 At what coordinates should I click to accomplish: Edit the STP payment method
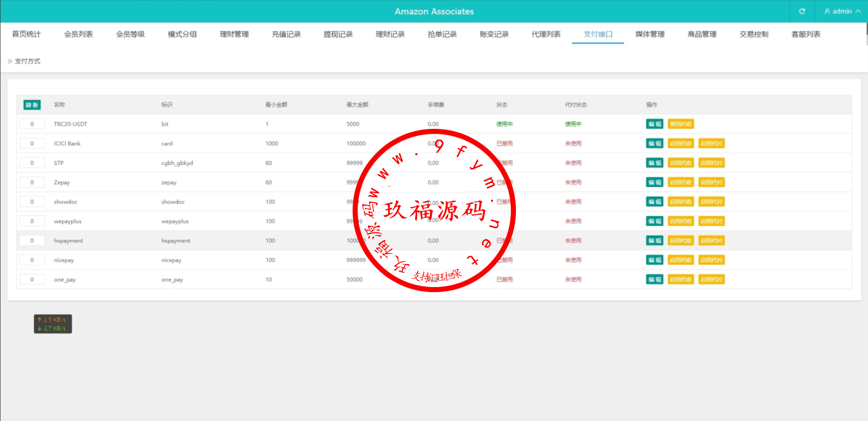(655, 163)
